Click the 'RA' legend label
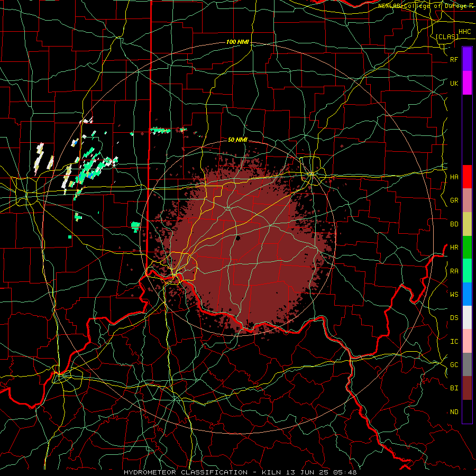The height and width of the screenshot is (476, 476). tap(454, 271)
